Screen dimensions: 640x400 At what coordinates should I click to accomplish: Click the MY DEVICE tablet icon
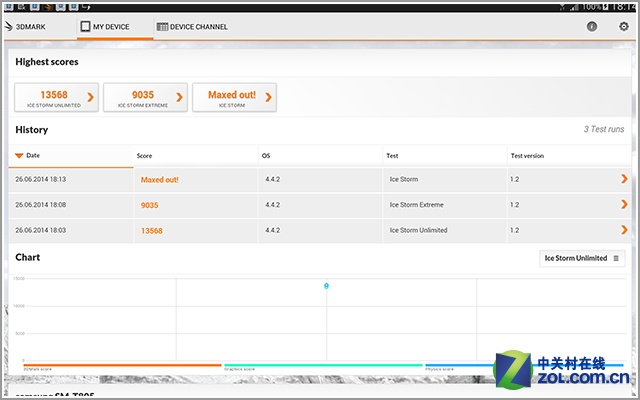point(85,27)
